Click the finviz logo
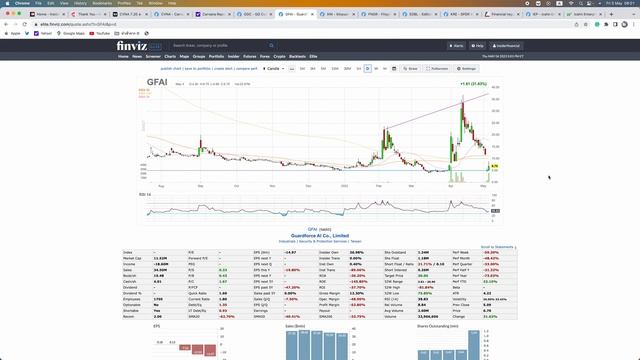 pyautogui.click(x=131, y=46)
